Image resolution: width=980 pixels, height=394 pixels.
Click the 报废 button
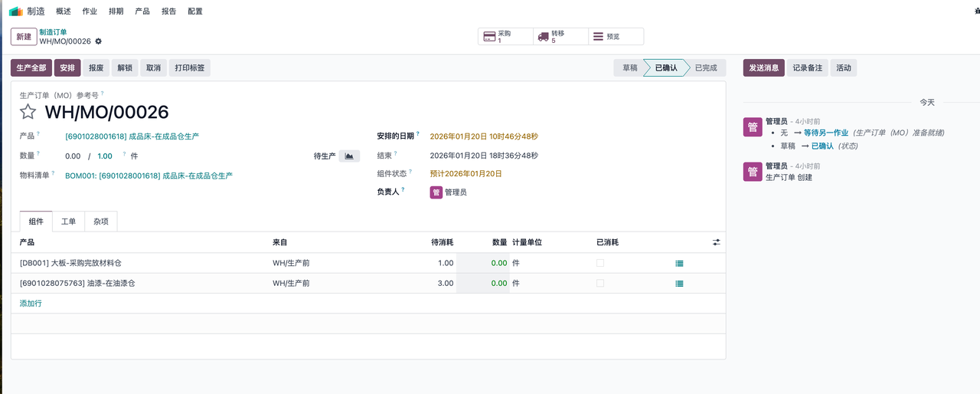pos(96,67)
